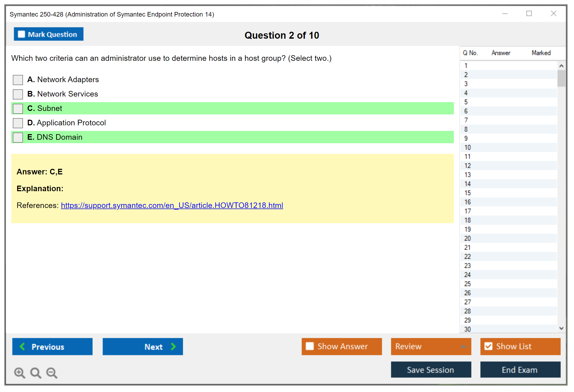Tick the checkbox for C. Subnet
The image size is (574, 392).
point(18,109)
